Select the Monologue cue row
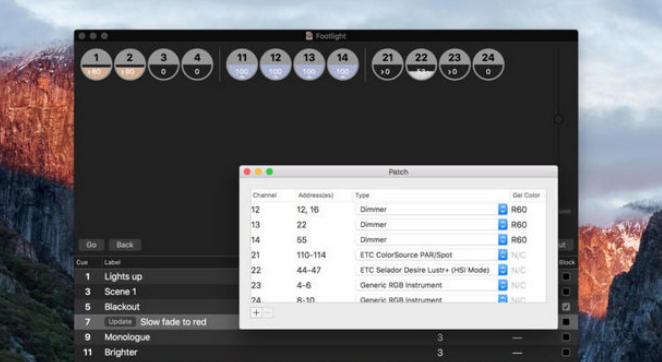662x362 pixels. (x=326, y=337)
